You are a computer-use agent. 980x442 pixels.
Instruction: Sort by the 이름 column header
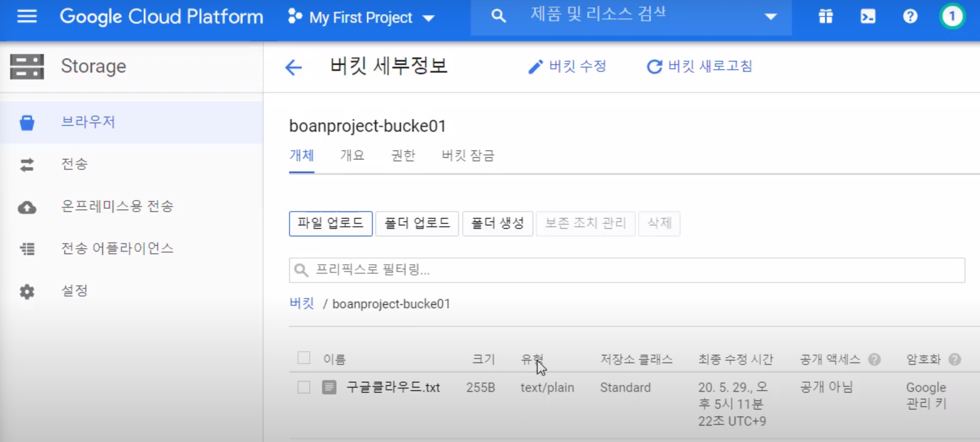(x=334, y=359)
